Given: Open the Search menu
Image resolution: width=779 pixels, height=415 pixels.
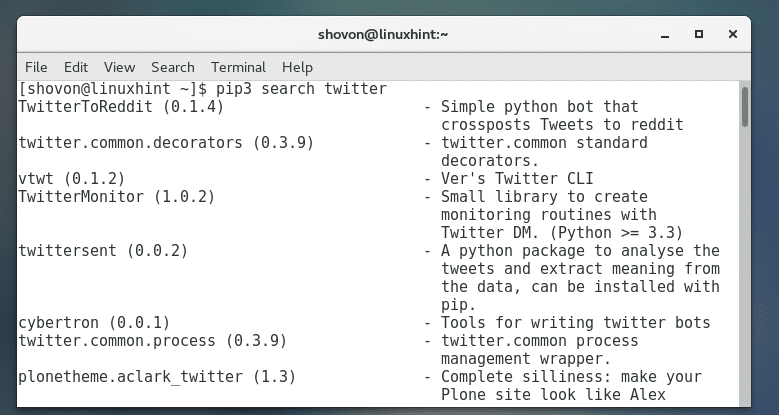Looking at the screenshot, I should click(172, 67).
